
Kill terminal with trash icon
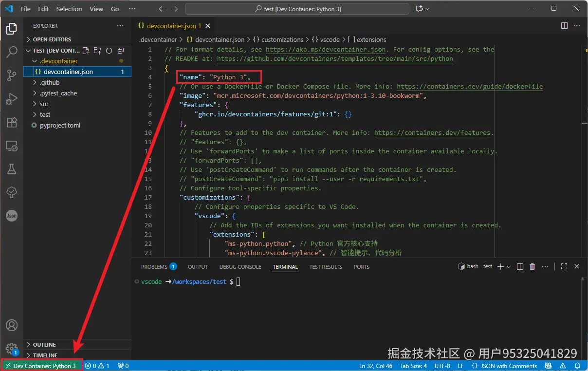[532, 266]
